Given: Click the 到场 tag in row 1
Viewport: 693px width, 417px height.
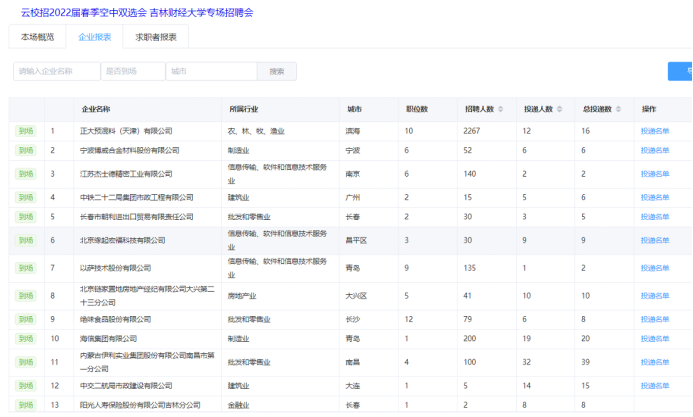Looking at the screenshot, I should point(26,131).
